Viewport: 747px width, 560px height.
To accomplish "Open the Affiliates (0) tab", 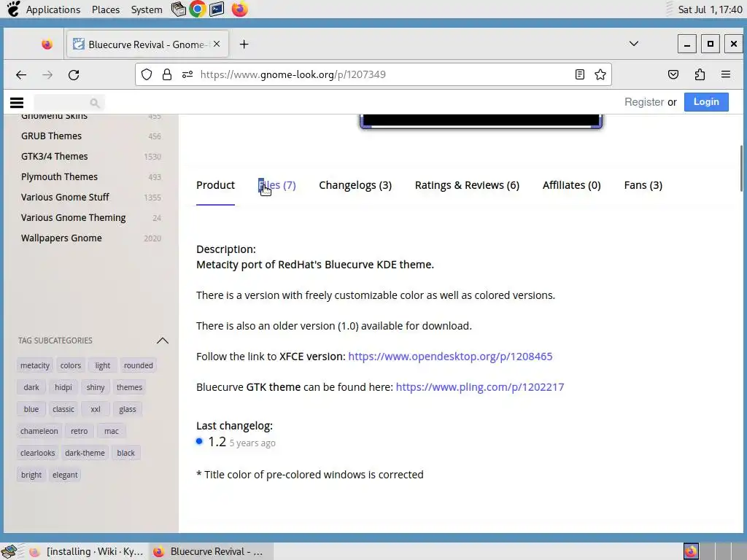I will (x=572, y=185).
